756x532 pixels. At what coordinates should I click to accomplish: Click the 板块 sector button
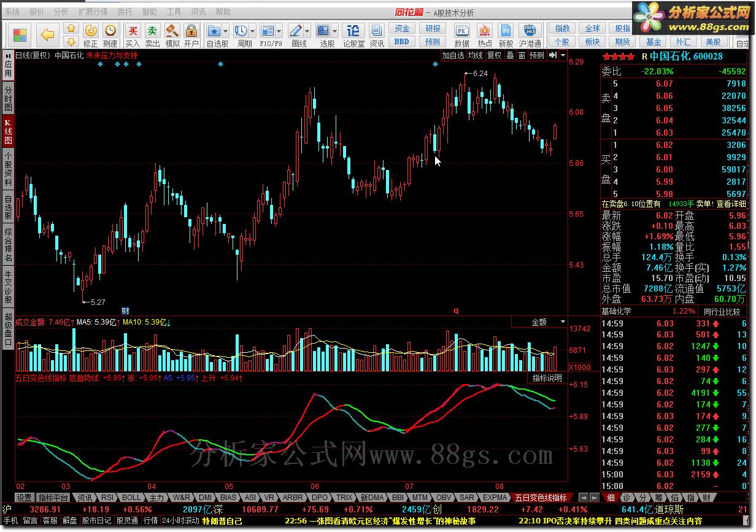point(592,42)
